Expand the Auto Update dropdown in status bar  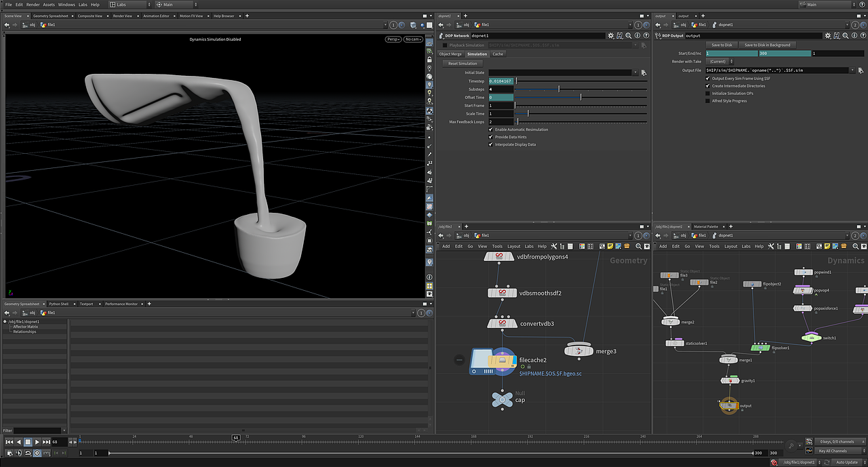click(x=848, y=462)
